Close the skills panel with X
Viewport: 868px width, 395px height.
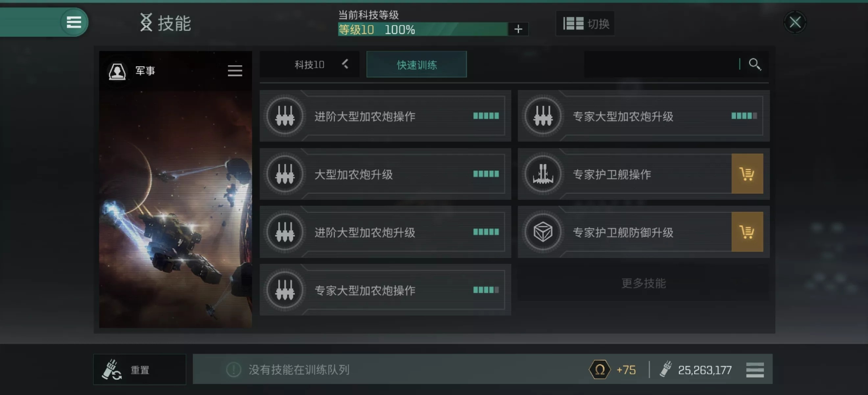tap(795, 23)
